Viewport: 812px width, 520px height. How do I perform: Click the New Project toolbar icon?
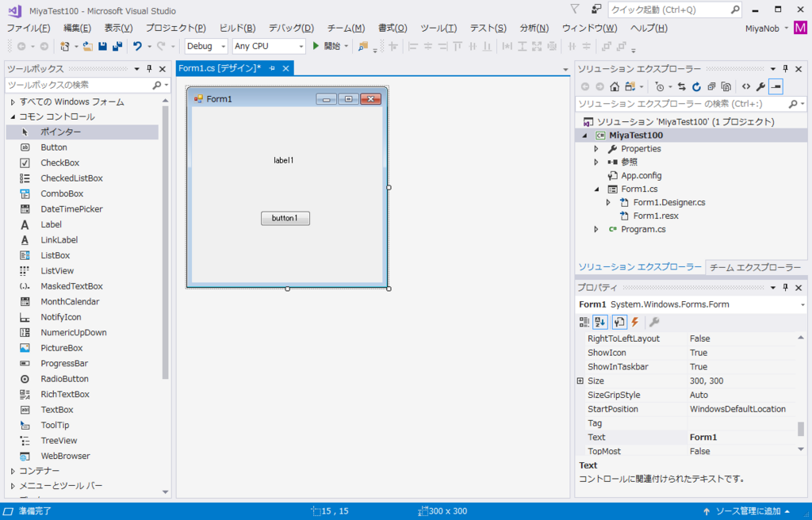tap(64, 46)
